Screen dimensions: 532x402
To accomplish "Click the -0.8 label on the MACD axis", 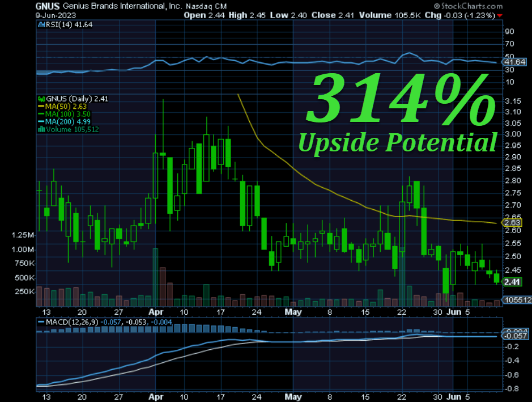I will [512, 388].
